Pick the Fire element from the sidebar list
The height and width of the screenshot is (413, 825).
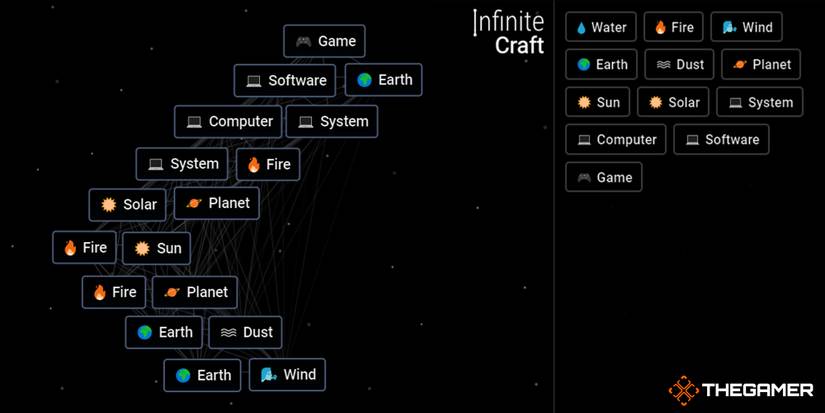(673, 27)
